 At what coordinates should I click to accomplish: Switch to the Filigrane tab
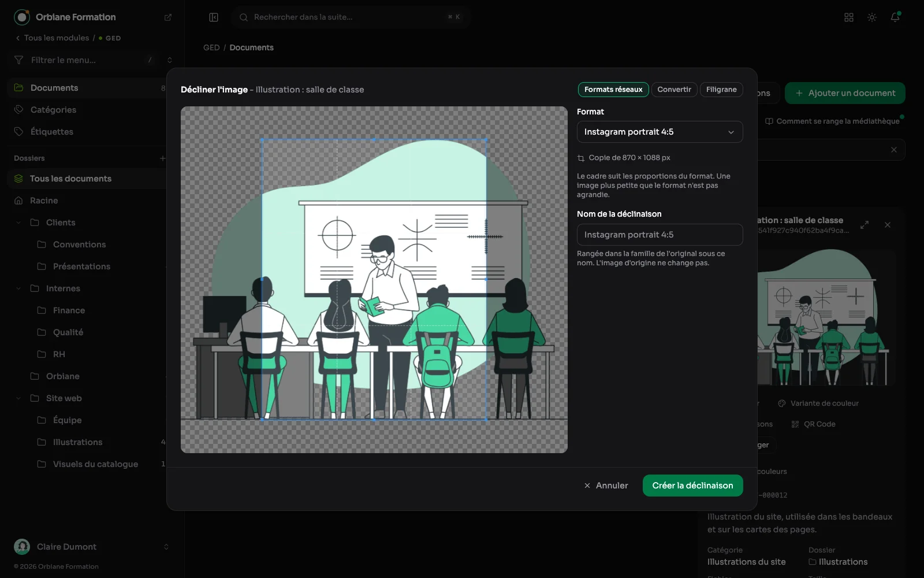coord(721,90)
